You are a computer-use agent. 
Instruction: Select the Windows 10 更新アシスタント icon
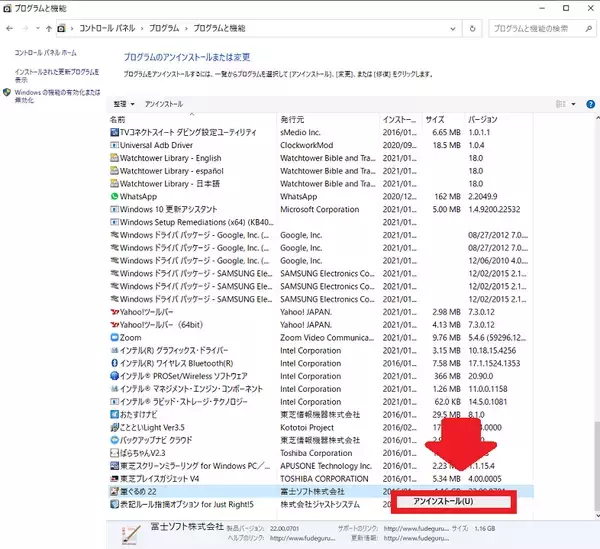click(112, 210)
